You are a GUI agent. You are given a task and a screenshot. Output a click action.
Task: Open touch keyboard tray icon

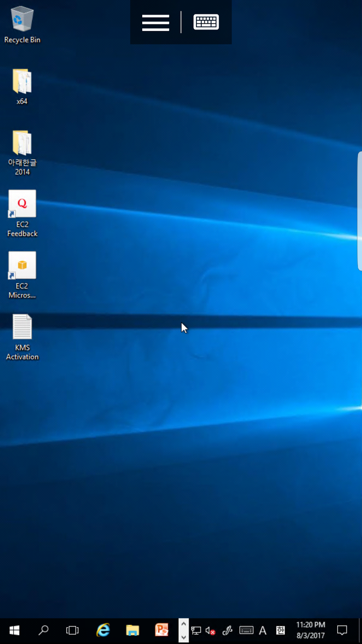coord(246,631)
